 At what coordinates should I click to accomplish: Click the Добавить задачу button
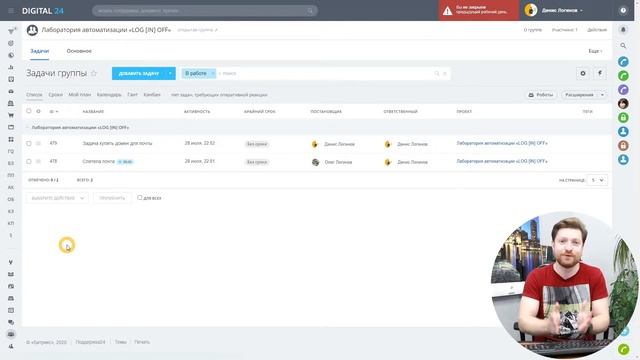point(139,73)
